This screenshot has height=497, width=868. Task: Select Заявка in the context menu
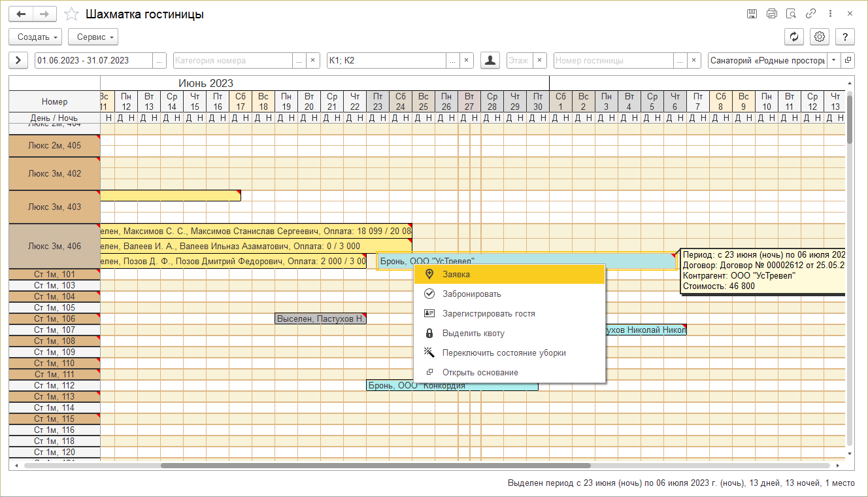pyautogui.click(x=456, y=275)
